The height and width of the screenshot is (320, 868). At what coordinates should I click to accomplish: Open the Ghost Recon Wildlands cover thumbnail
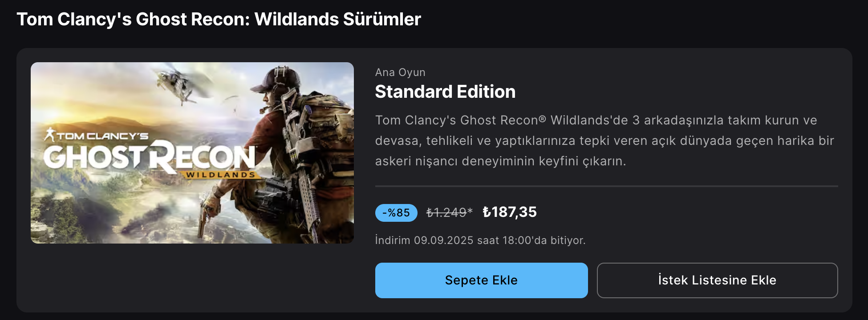[192, 153]
